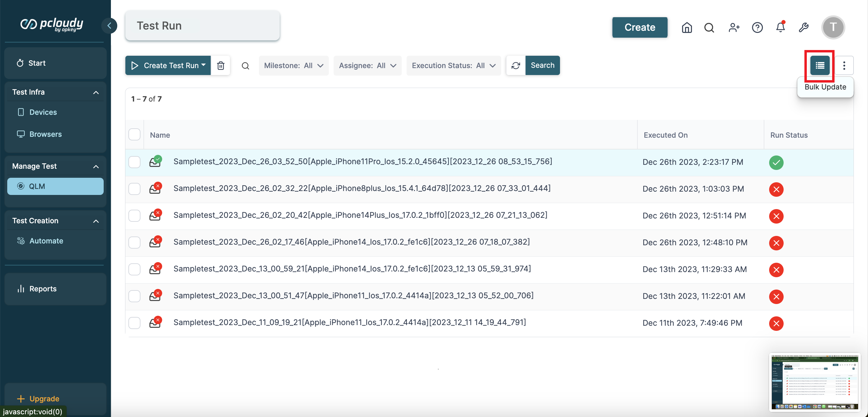Open the Assignee filter dropdown
This screenshot has height=417, width=868.
(367, 65)
